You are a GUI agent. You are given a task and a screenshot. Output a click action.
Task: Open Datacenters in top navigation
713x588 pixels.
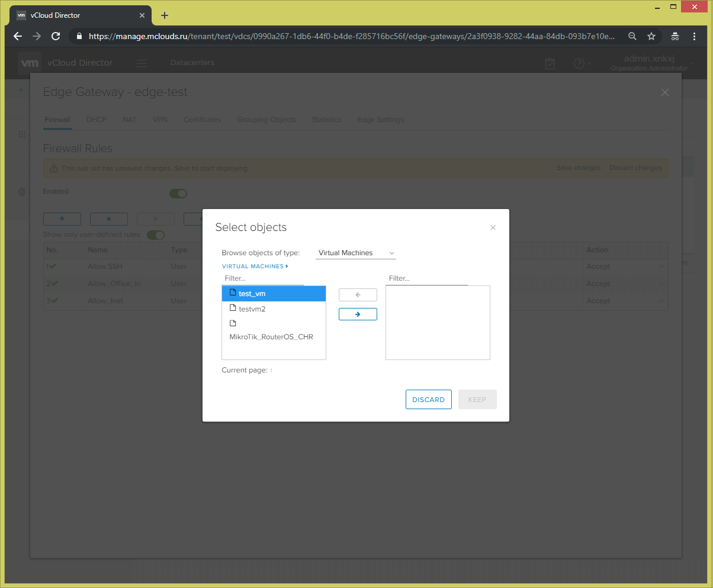[192, 63]
